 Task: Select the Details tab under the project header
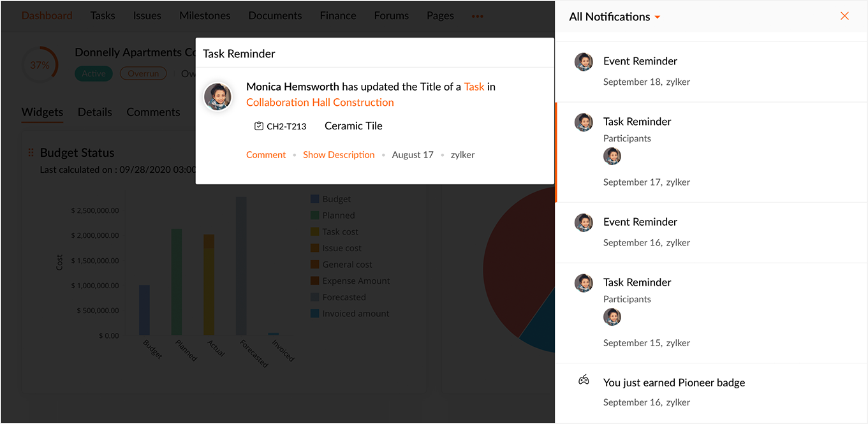[94, 112]
